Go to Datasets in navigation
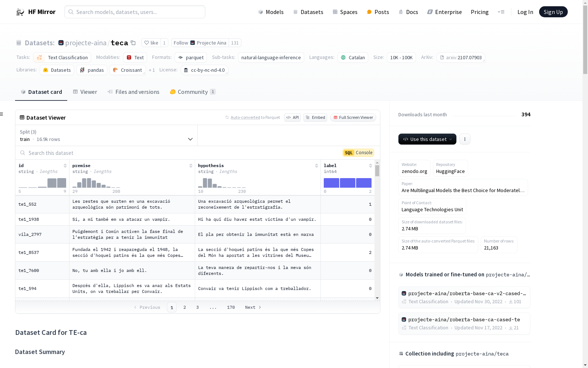 pos(308,12)
